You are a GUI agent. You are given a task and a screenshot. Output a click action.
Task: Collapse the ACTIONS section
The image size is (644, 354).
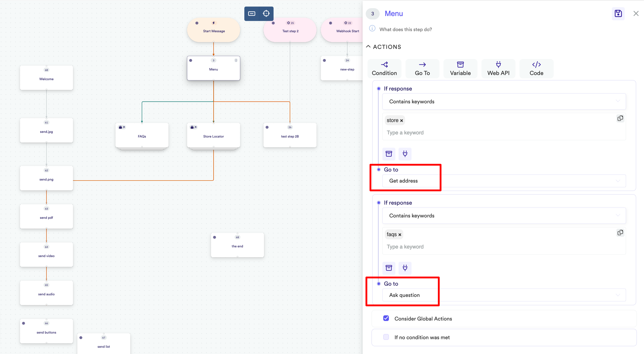368,47
